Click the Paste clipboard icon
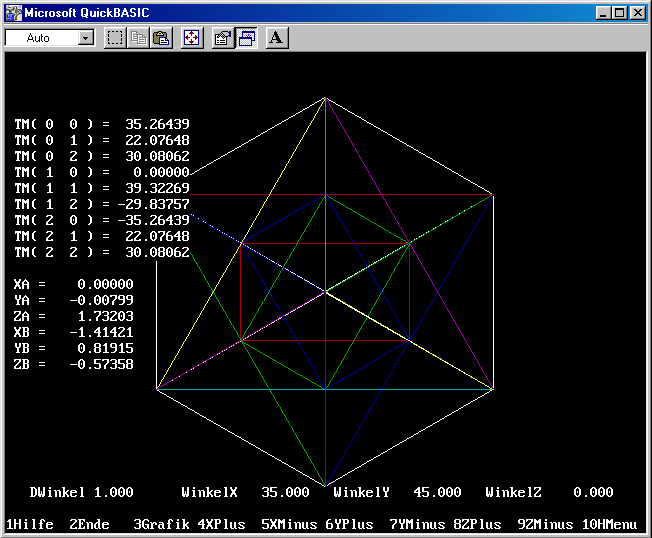652x538 pixels. coord(161,38)
